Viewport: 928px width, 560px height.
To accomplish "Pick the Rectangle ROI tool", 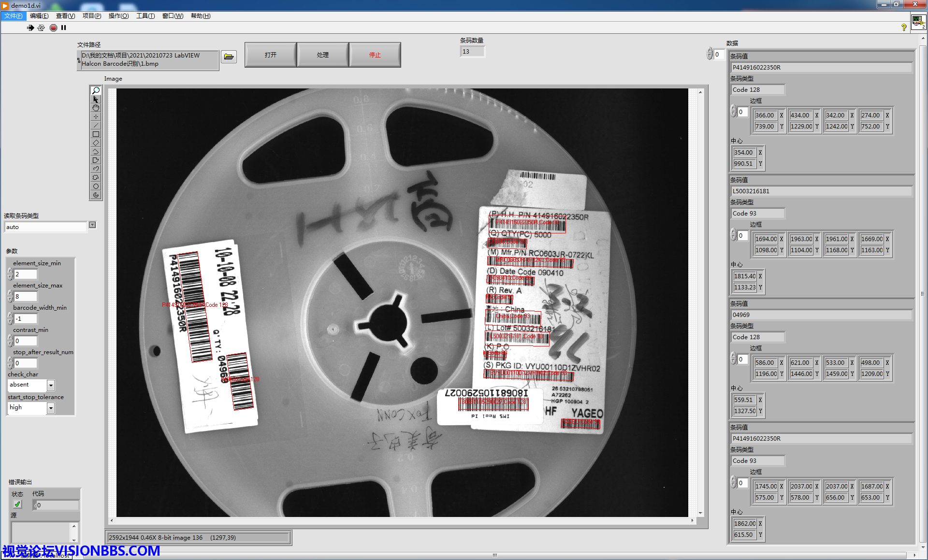I will tap(96, 134).
